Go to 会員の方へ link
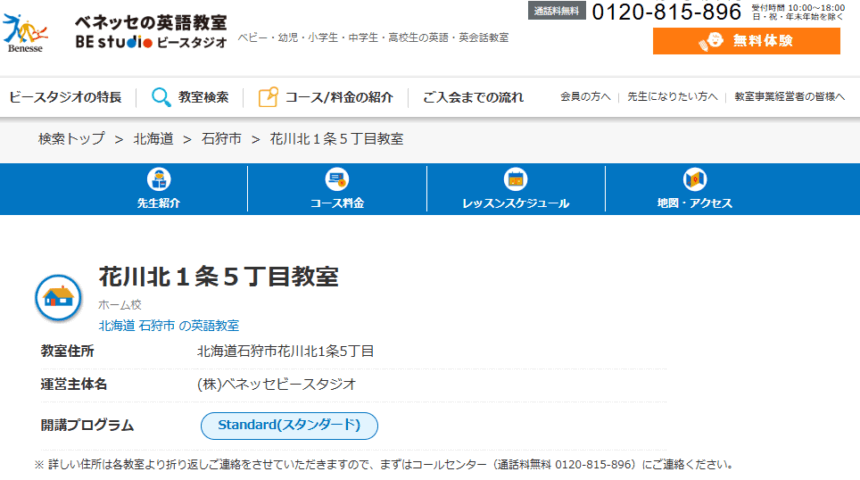The width and height of the screenshot is (860, 480). [x=585, y=97]
